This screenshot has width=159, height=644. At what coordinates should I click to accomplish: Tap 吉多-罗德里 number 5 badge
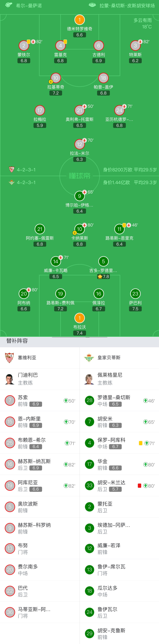click(103, 261)
